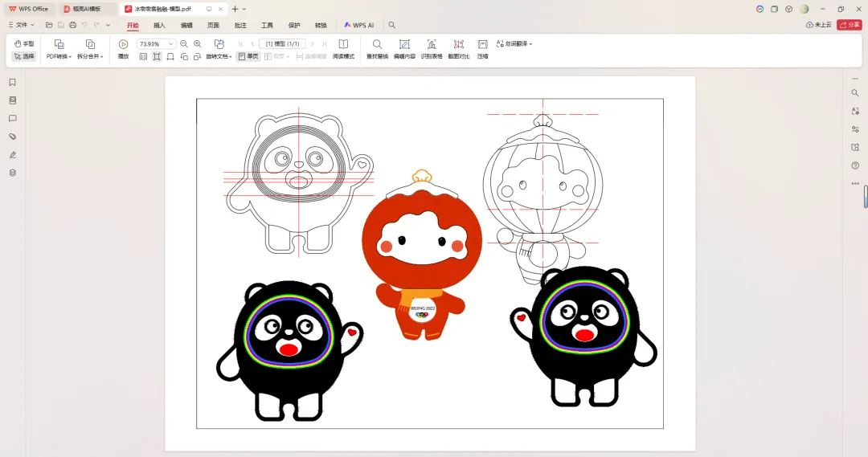Open the bookmark panel in left sidebar

(13, 83)
